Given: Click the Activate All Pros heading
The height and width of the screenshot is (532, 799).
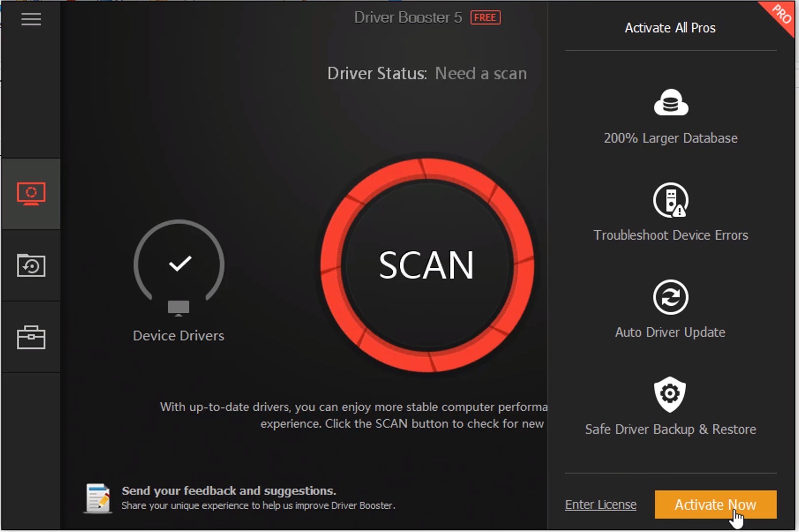Looking at the screenshot, I should (x=670, y=28).
